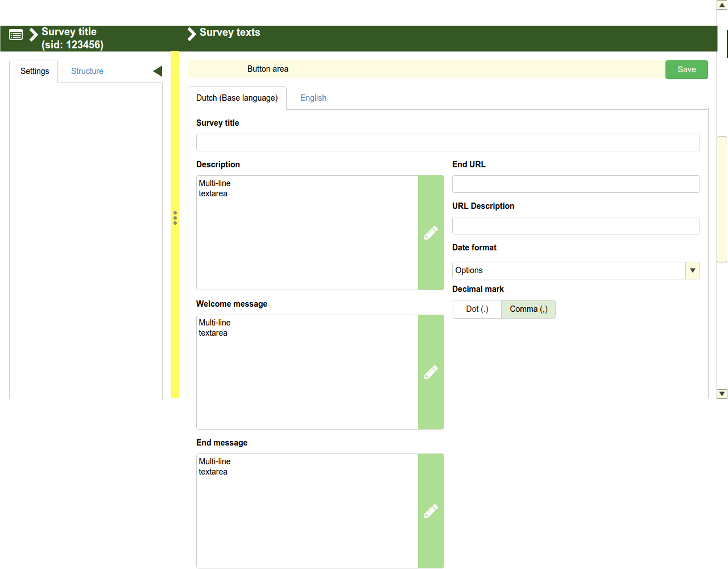Switch to the English language tab
Image resolution: width=728 pixels, height=569 pixels.
313,98
